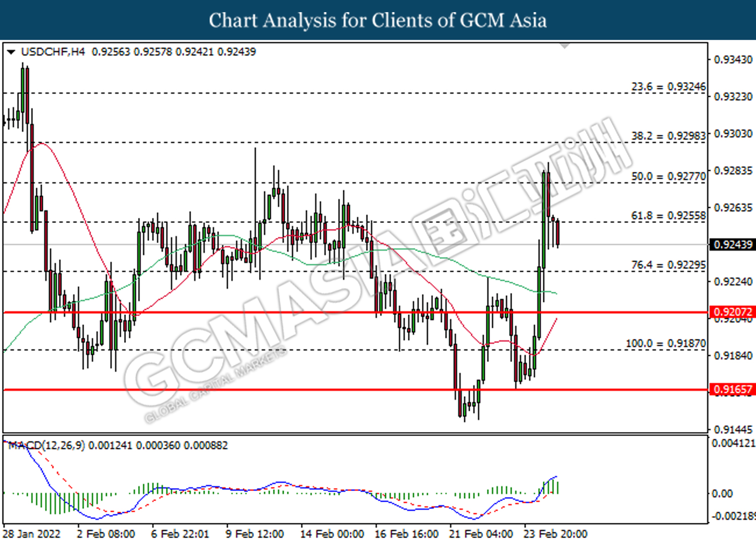Click the 9 Feb 12:00 time label
The width and height of the screenshot is (756, 540).
click(x=255, y=533)
